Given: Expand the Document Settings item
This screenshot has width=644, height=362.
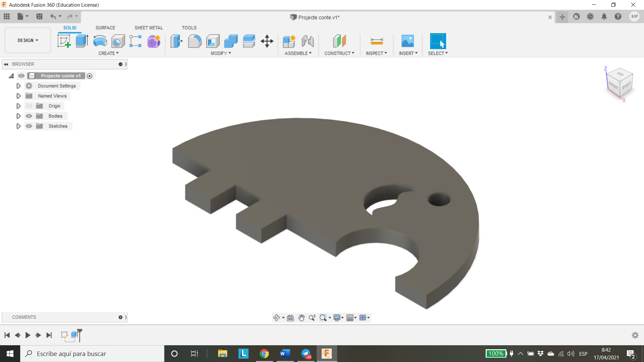Looking at the screenshot, I should tap(18, 86).
